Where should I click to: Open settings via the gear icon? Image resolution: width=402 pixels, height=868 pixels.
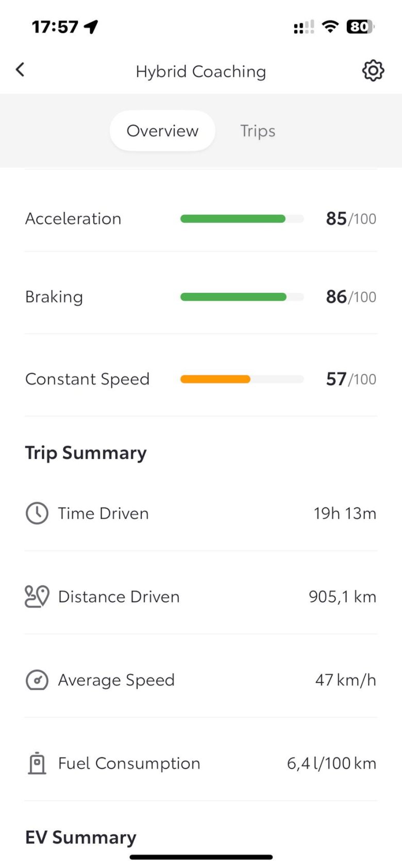click(373, 71)
